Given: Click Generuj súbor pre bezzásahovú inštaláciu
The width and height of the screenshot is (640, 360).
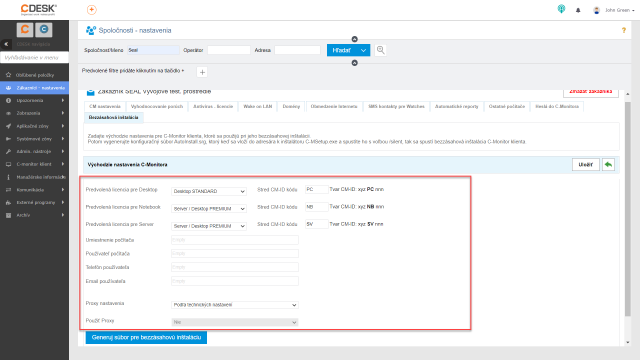Looking at the screenshot, I should tap(146, 338).
